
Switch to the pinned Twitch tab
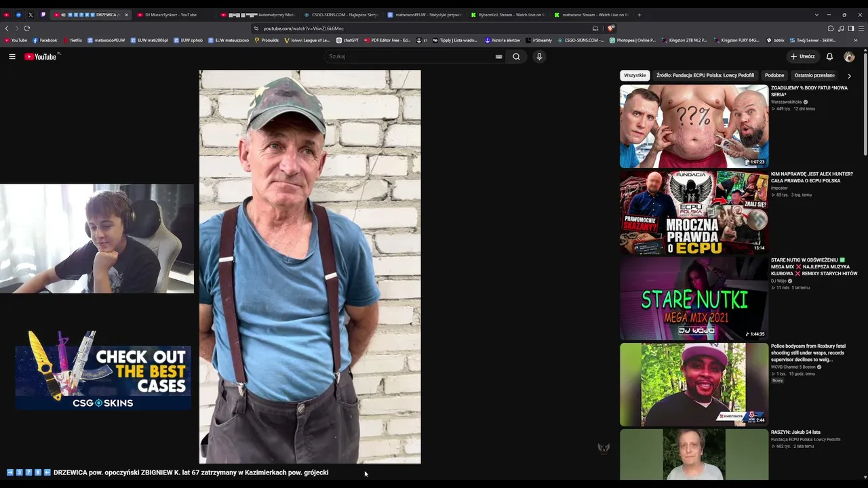(43, 15)
